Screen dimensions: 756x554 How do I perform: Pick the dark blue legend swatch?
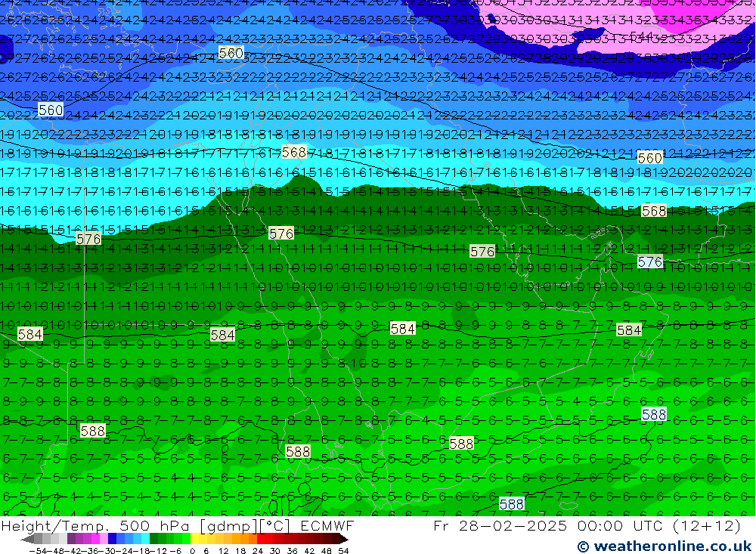point(112,539)
